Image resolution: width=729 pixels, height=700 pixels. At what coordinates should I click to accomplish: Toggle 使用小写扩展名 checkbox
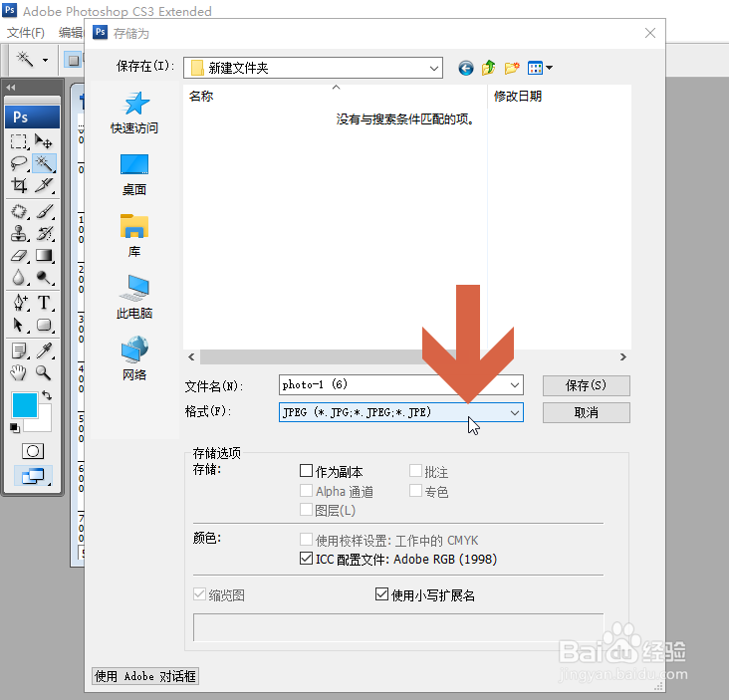click(381, 594)
